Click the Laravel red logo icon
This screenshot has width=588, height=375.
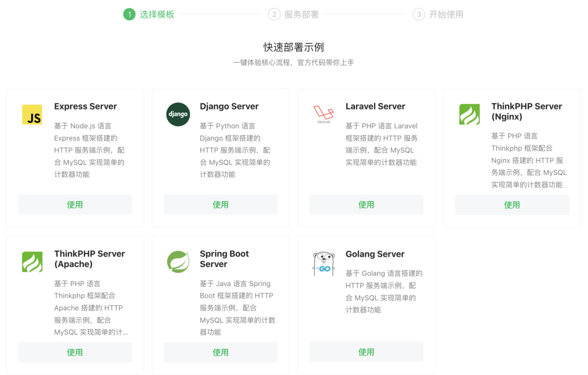pos(323,114)
